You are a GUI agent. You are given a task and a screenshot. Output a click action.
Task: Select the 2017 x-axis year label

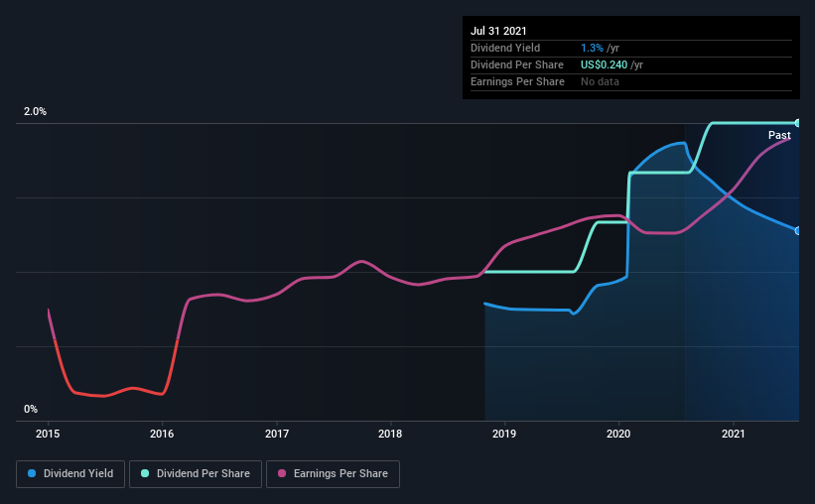[x=277, y=434]
